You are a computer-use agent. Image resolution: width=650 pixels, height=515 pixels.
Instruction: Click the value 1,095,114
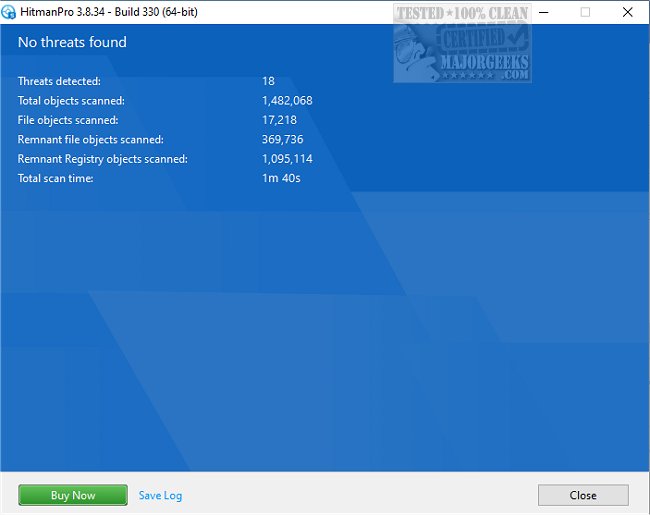point(287,159)
